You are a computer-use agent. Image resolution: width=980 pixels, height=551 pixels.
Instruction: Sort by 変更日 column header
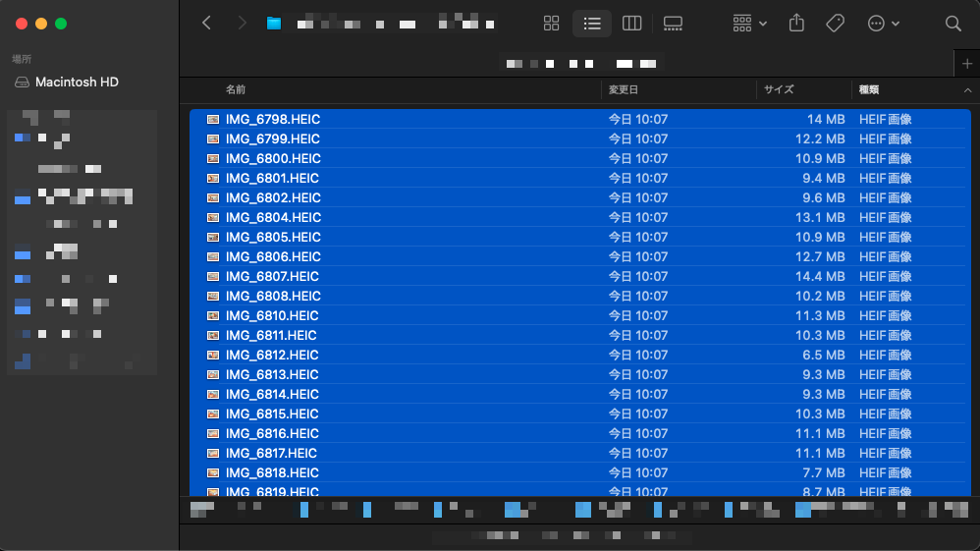(624, 89)
